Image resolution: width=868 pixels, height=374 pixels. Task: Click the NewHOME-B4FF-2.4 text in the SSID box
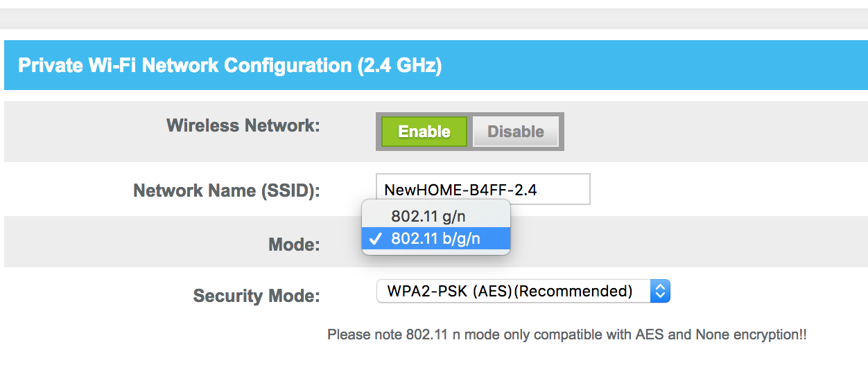[460, 190]
